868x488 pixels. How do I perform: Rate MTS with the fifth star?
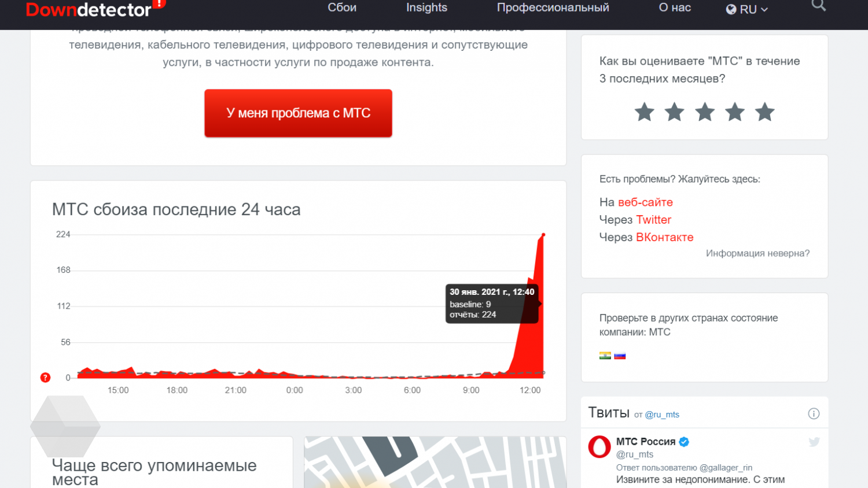765,112
